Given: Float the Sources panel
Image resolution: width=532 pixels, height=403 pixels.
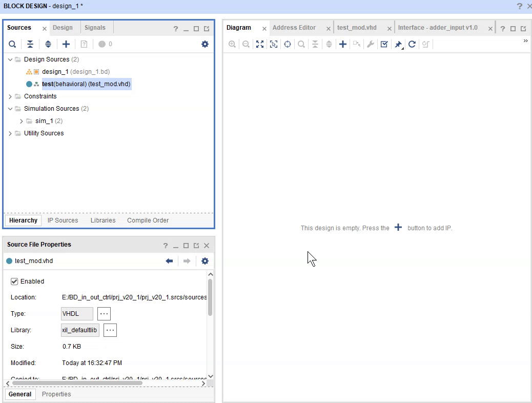Looking at the screenshot, I should (207, 29).
